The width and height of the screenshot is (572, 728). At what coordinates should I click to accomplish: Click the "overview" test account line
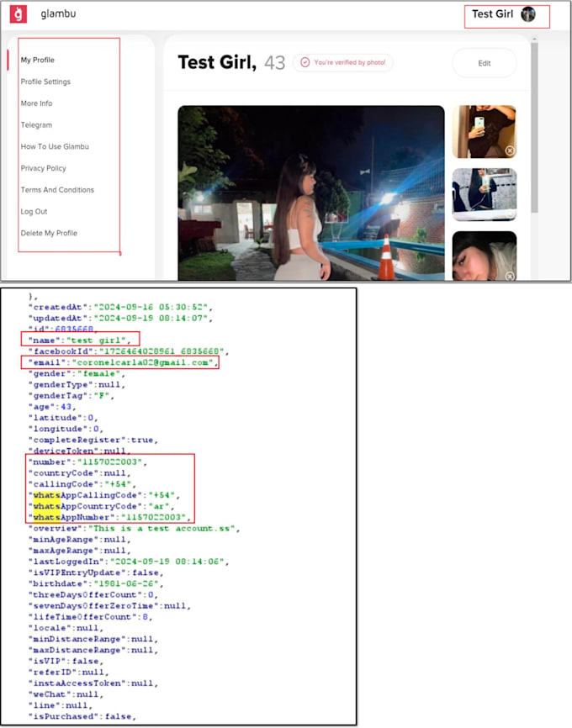coord(134,529)
